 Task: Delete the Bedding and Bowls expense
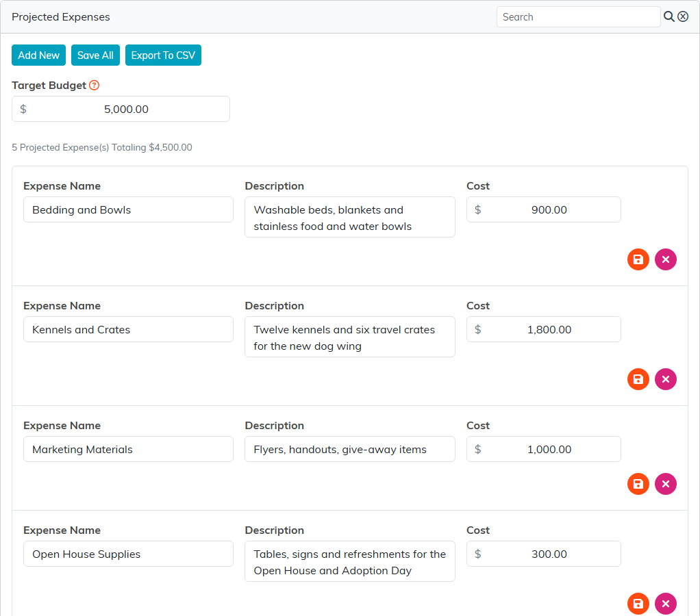pos(666,259)
